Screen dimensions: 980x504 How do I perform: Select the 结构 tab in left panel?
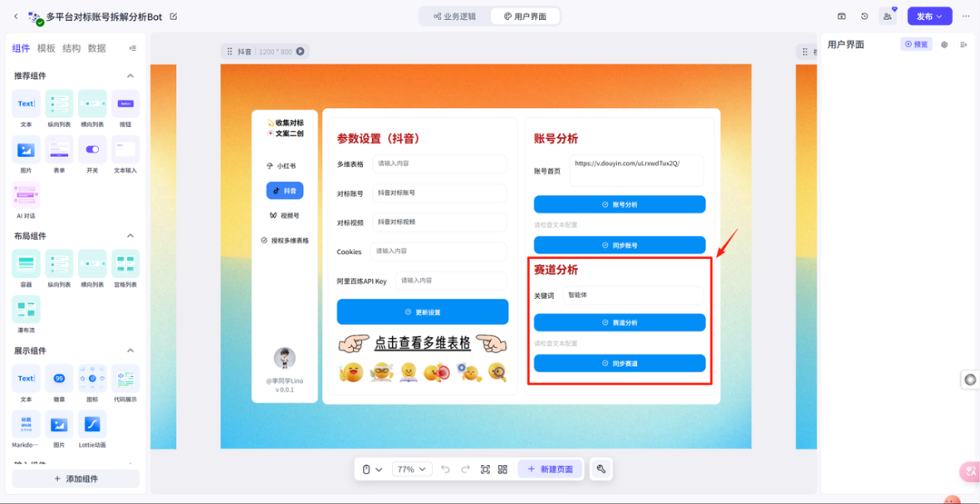72,48
